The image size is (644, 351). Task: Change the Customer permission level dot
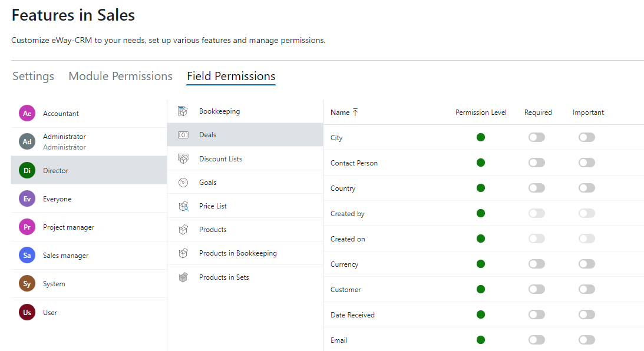(481, 289)
